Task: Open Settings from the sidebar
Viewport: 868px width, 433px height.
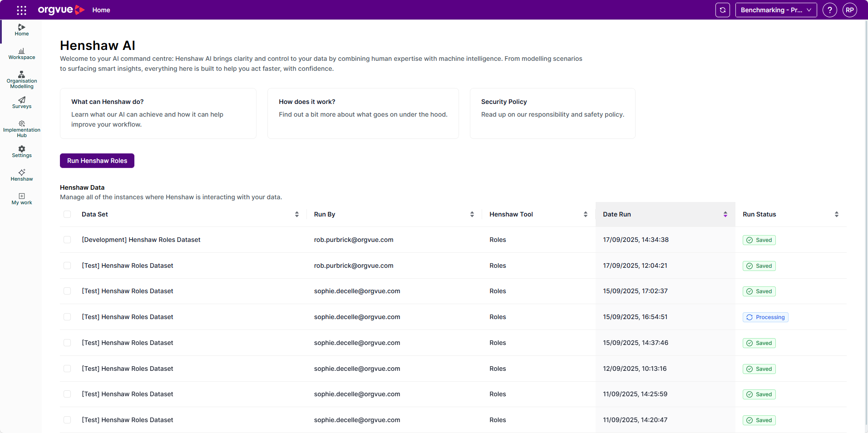Action: (22, 152)
